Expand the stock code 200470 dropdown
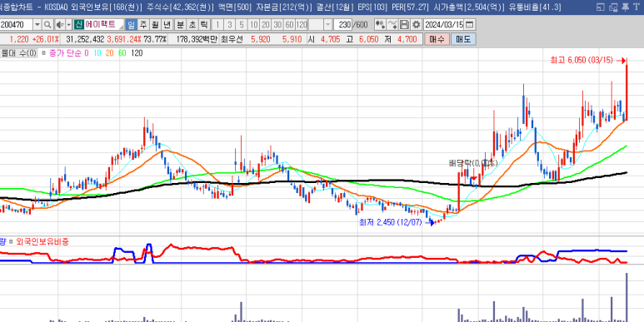644x322 pixels. click(x=37, y=25)
